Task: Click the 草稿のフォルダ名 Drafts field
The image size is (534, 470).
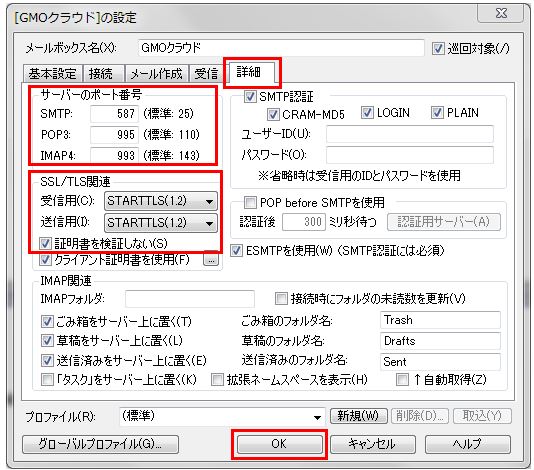Action: point(440,341)
